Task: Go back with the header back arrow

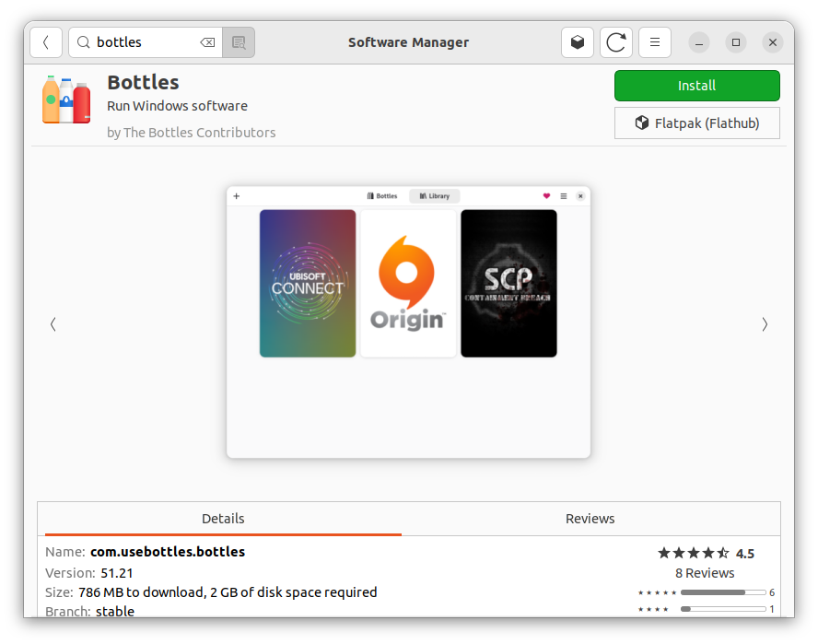Action: pos(46,42)
